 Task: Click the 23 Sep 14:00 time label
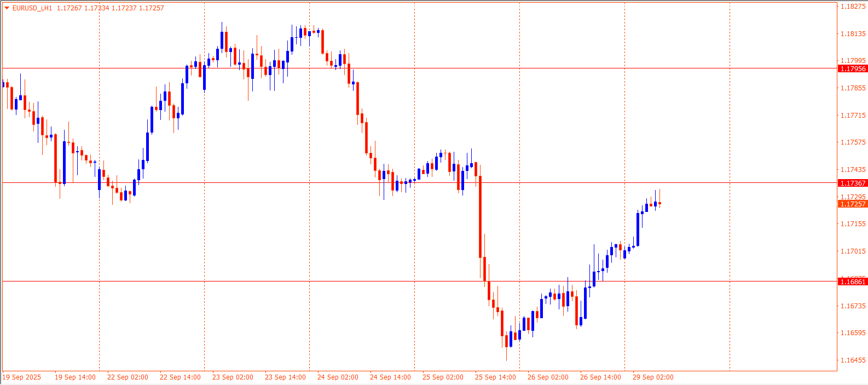click(285, 377)
